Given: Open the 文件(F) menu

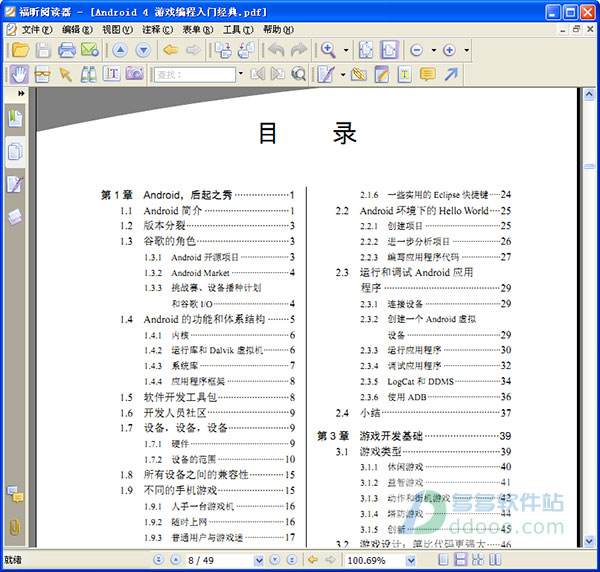Looking at the screenshot, I should (x=36, y=29).
